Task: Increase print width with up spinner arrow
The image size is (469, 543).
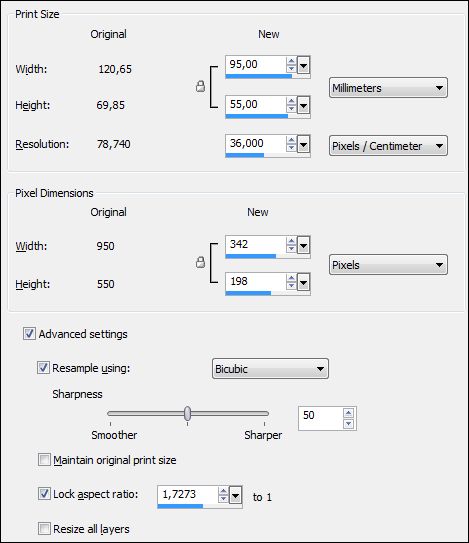Action: pos(291,61)
